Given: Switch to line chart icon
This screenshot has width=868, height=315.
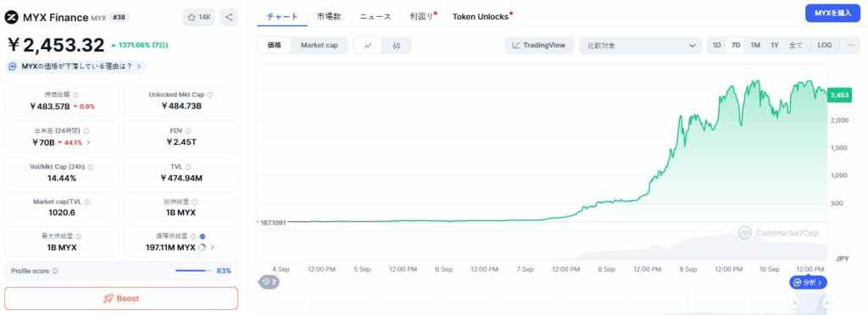Looking at the screenshot, I should 368,46.
